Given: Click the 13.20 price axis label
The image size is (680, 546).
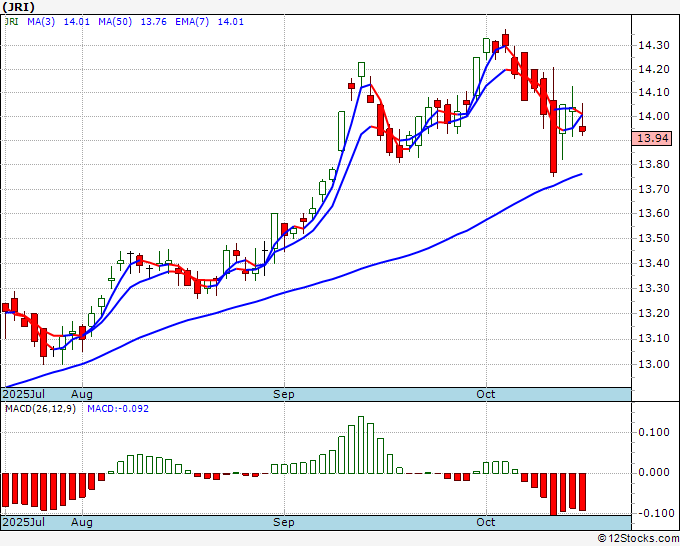Looking at the screenshot, I should click(654, 313).
